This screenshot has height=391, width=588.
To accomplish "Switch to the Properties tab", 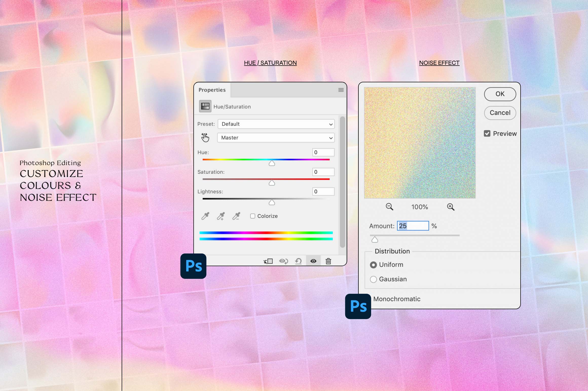I will pyautogui.click(x=212, y=90).
